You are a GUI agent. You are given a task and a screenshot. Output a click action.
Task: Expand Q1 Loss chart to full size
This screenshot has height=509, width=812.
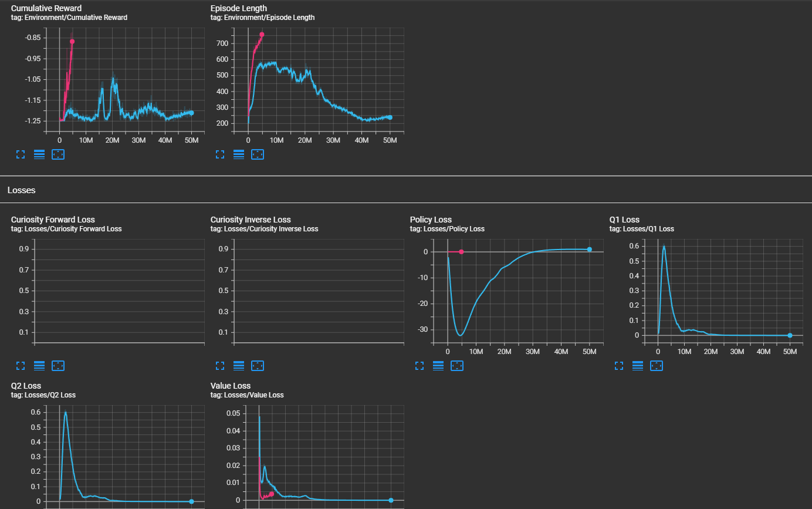point(620,366)
